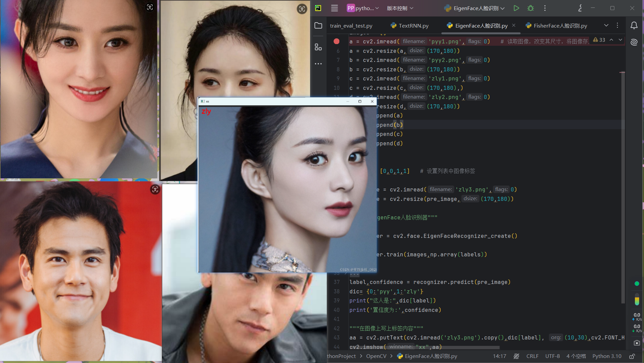Click the xx window title bar icon
The width and height of the screenshot is (644, 363).
pyautogui.click(x=202, y=101)
